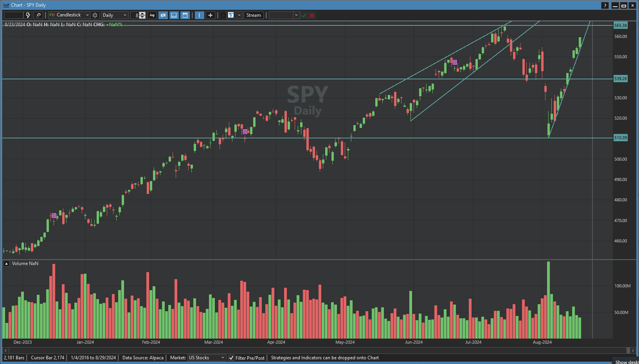The height and width of the screenshot is (364, 639).
Task: Click the 500.00 price axis label
Action: pyautogui.click(x=621, y=159)
